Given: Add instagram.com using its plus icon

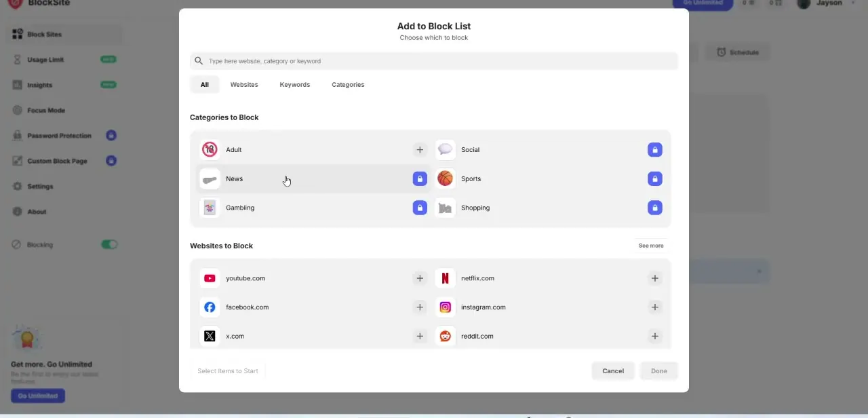Looking at the screenshot, I should (654, 307).
